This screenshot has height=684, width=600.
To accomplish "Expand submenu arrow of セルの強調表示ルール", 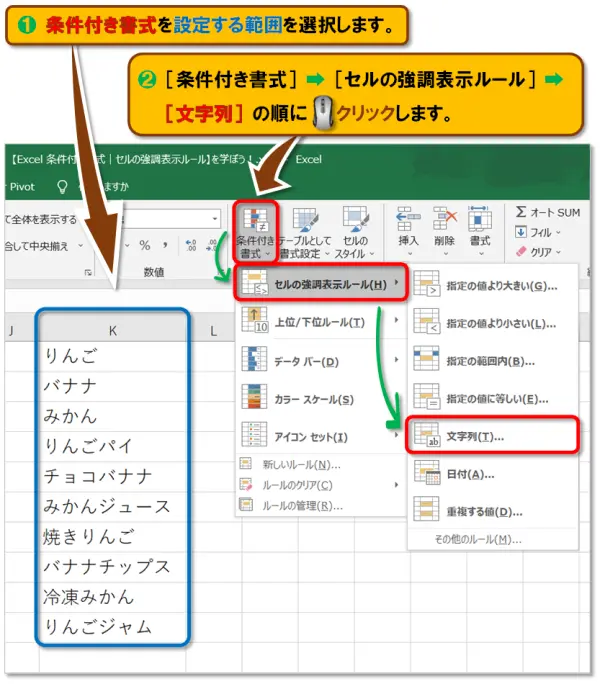I will pos(396,283).
